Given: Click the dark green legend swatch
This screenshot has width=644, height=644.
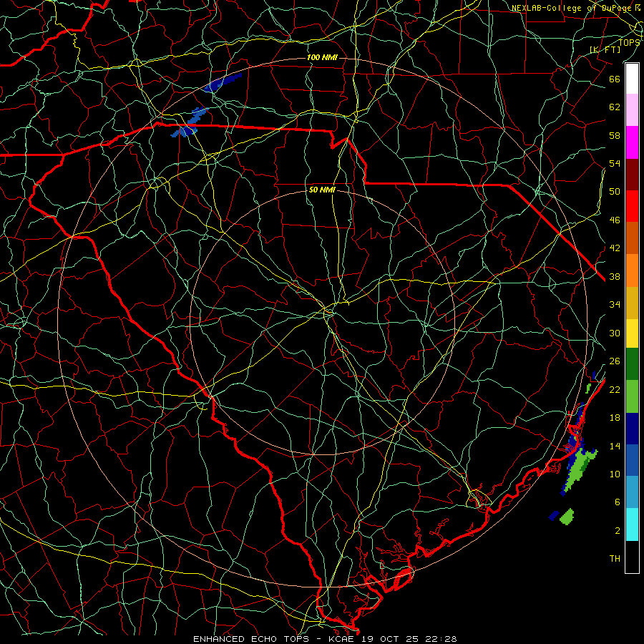Looking at the screenshot, I should pyautogui.click(x=632, y=364).
